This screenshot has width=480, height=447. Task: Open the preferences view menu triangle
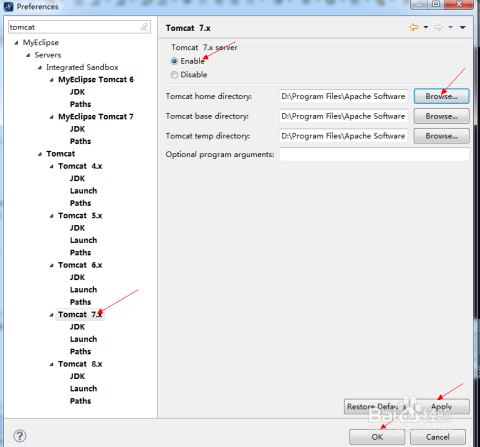coord(462,27)
